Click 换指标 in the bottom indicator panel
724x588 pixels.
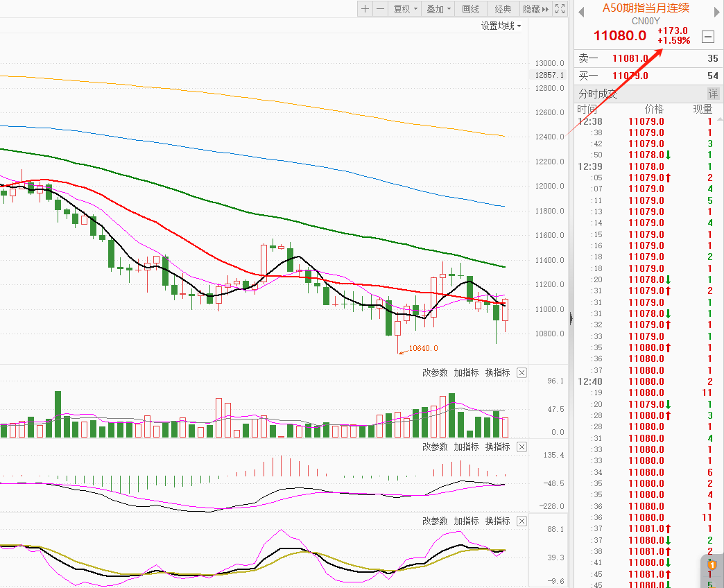tap(497, 521)
